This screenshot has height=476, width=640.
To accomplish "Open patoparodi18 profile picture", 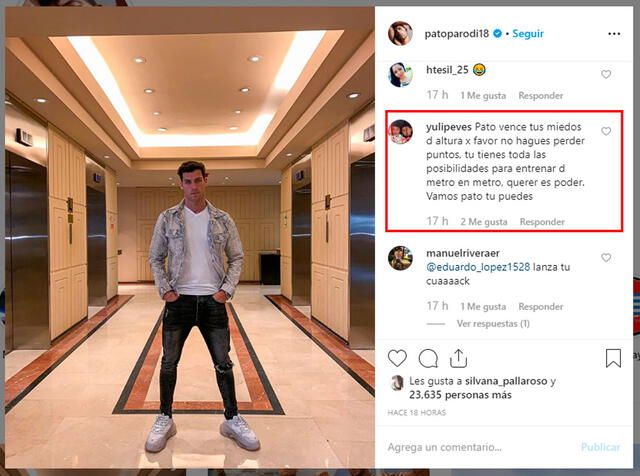I will [x=400, y=33].
